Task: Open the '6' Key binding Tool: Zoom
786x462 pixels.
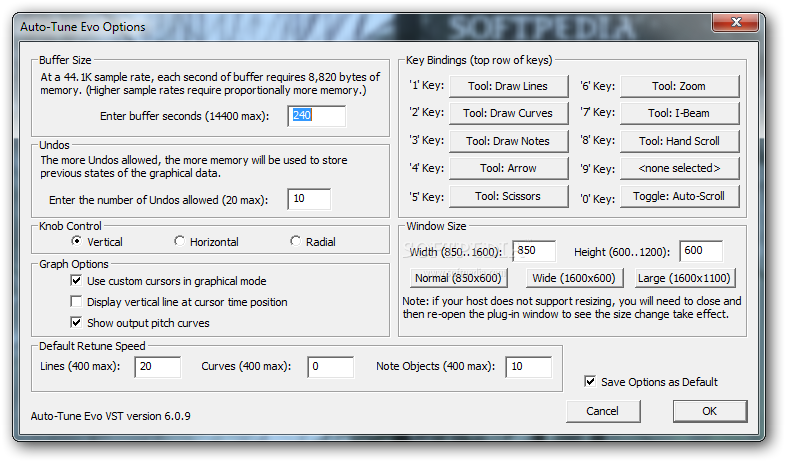Action: (x=680, y=86)
